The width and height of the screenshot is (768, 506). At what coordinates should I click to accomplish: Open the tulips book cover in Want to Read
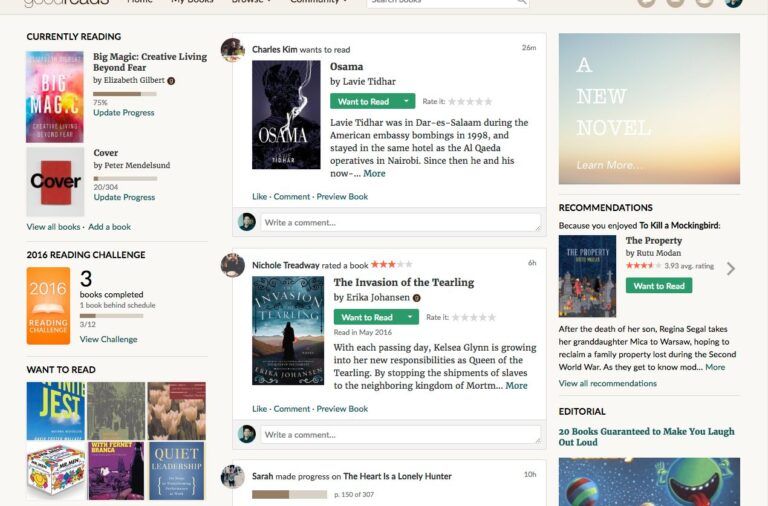177,411
